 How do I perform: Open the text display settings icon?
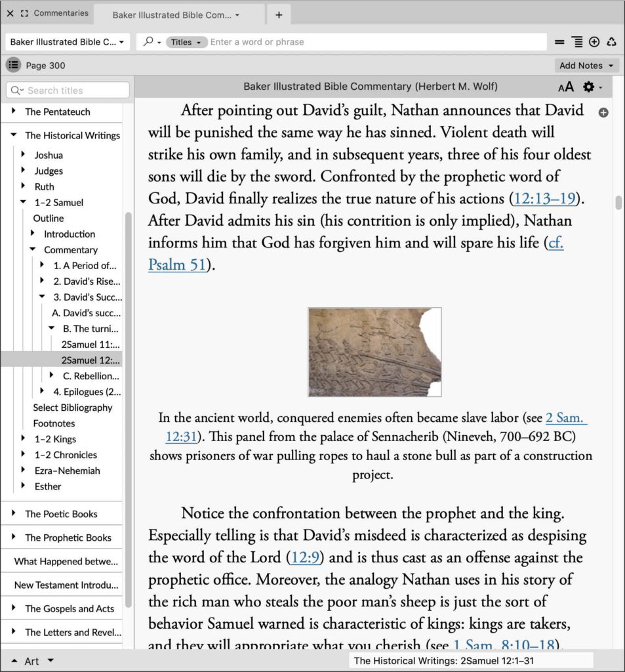point(576,41)
